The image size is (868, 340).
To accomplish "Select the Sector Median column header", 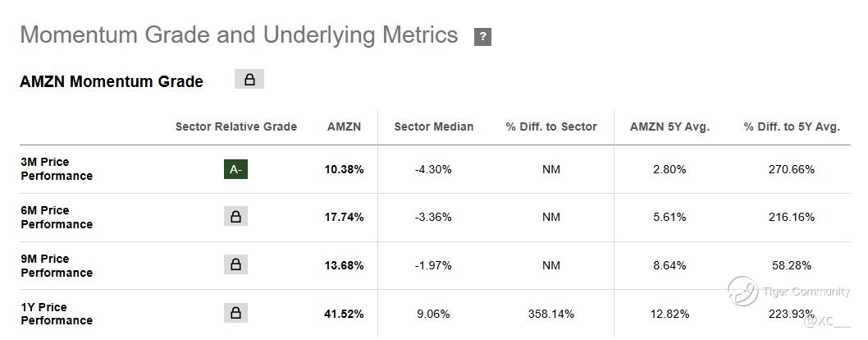I will pos(433,126).
